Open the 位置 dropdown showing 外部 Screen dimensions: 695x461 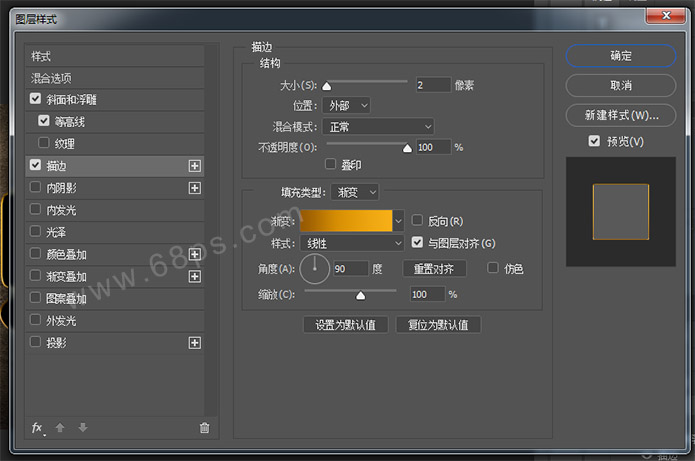346,105
